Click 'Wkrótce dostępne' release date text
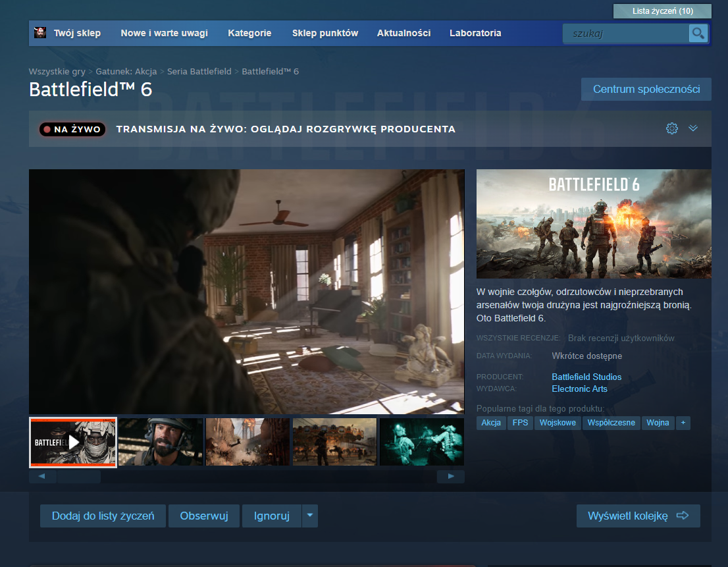Viewport: 728px width, 567px height. coord(587,356)
